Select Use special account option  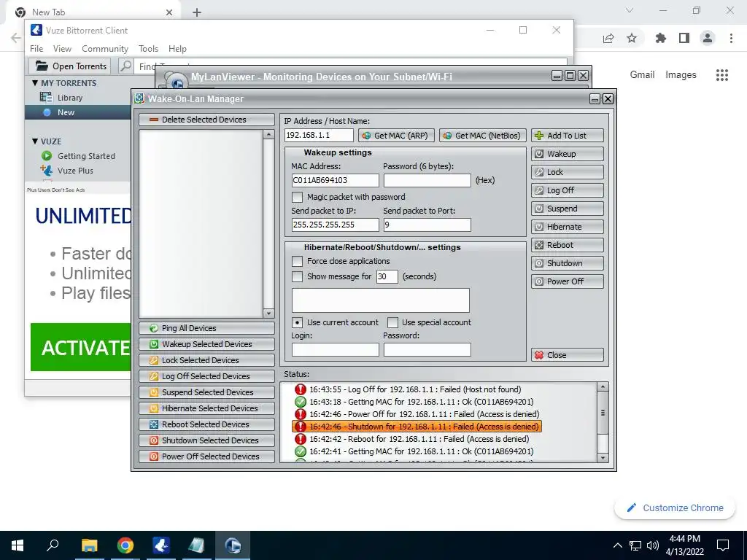[392, 323]
